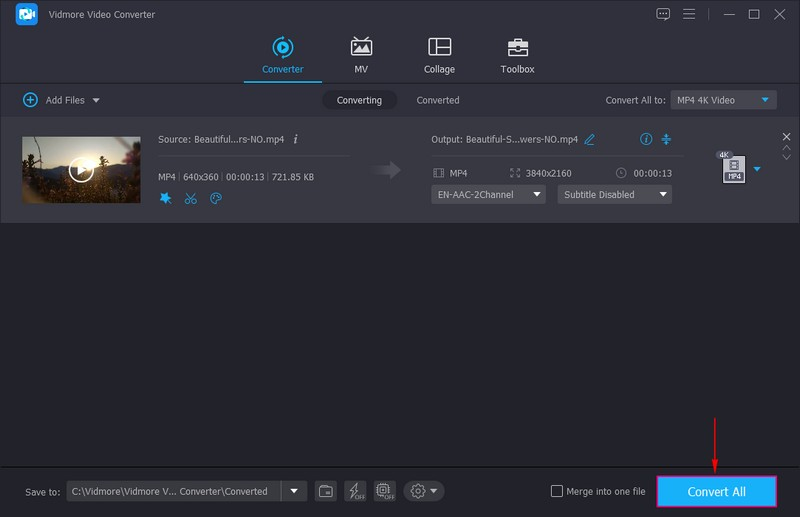Click the scissors cut icon
800x517 pixels.
191,198
